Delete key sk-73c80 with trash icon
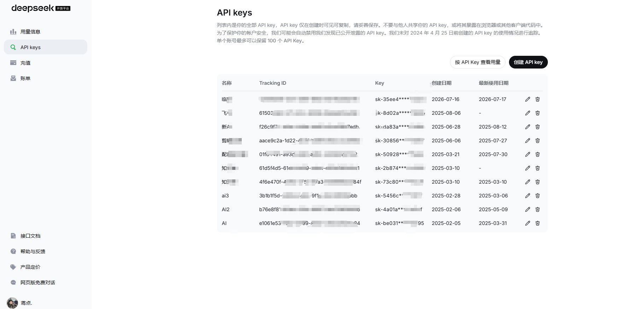Screen dimensions: 644x309 [538, 182]
